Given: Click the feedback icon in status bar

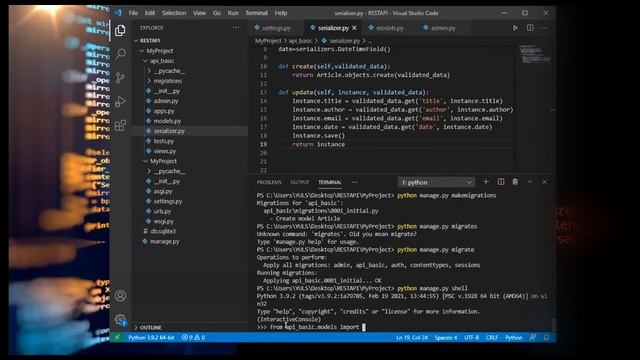Looking at the screenshot, I should click(x=533, y=338).
